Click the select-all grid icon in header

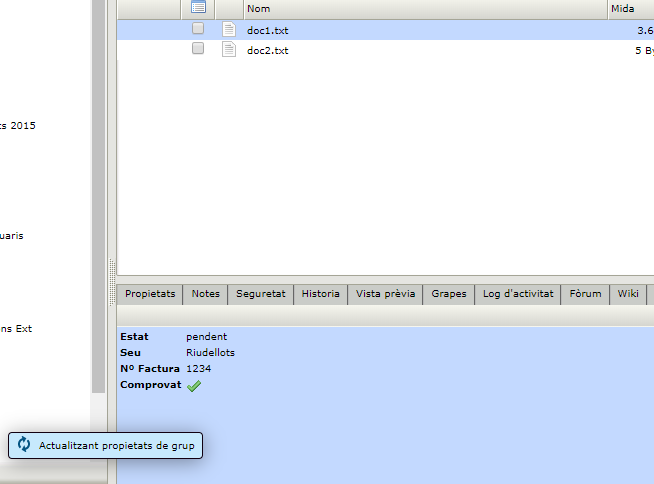point(198,8)
